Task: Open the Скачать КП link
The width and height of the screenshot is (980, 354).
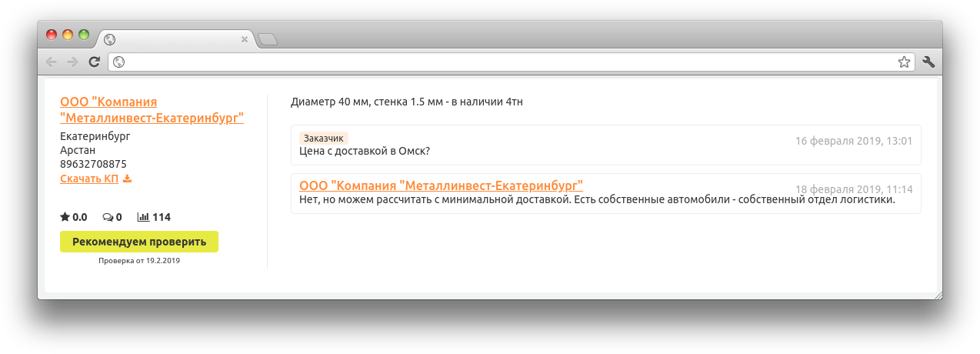Action: click(89, 179)
